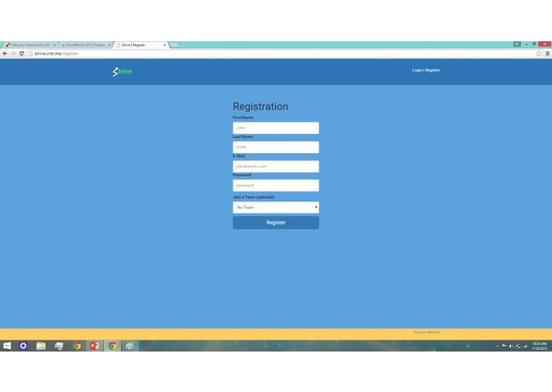Go back using the browser back arrow
The height and width of the screenshot is (392, 552).
5,53
